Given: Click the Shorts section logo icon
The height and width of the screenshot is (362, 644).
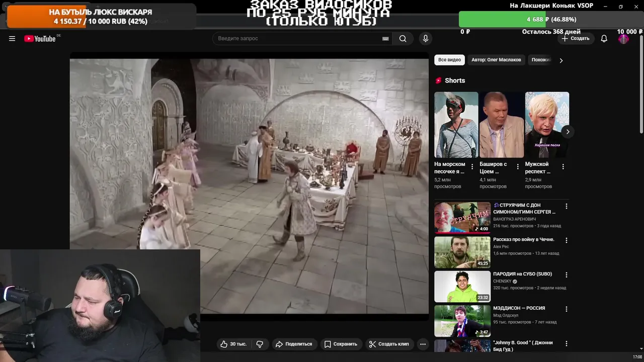Looking at the screenshot, I should coord(438,80).
